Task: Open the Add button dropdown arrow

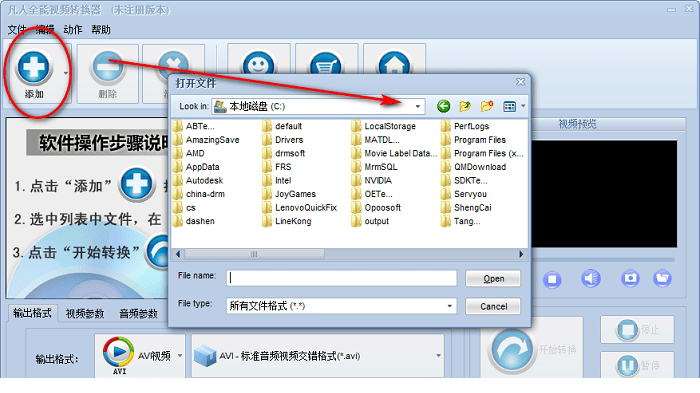Action: tap(66, 73)
